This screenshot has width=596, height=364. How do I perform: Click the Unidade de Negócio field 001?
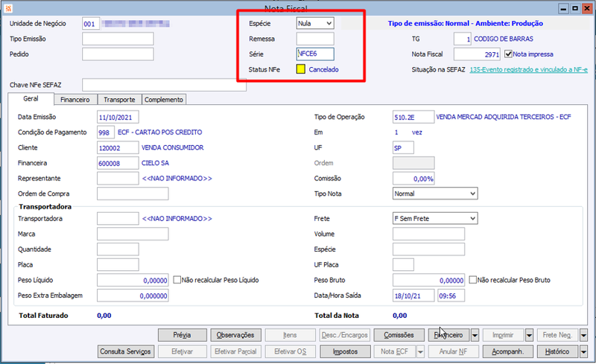[x=91, y=24]
